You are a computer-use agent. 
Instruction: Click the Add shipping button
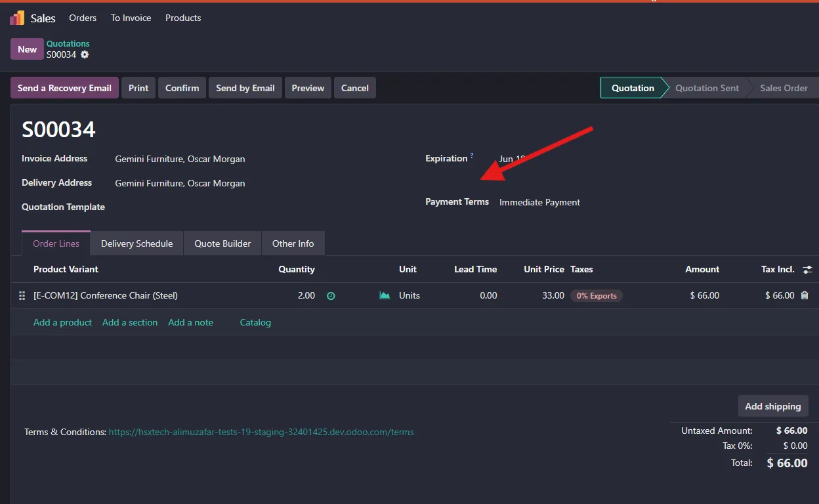773,406
